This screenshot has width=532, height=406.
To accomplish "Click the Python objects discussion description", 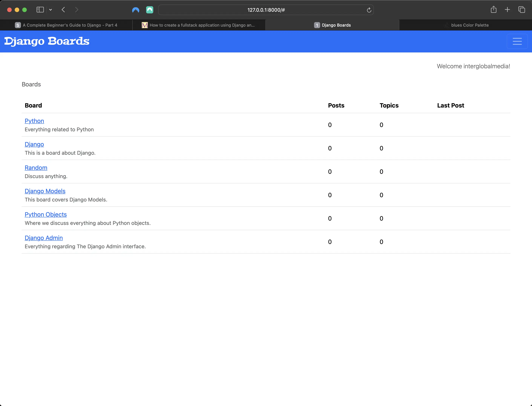I will point(88,223).
